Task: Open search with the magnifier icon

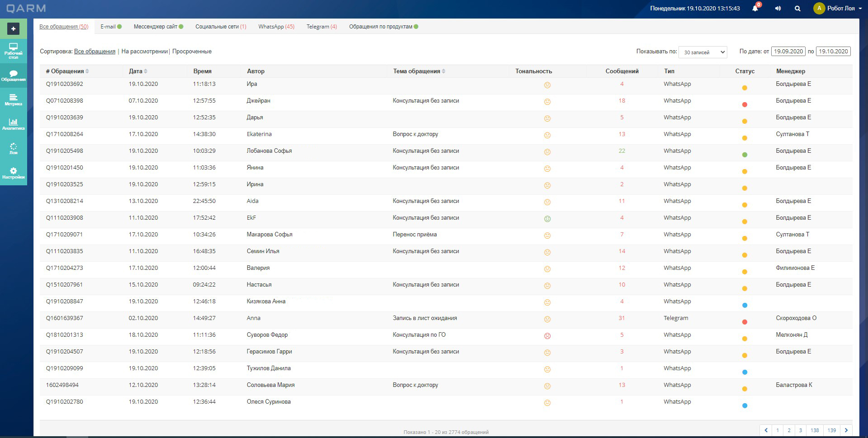Action: point(798,9)
